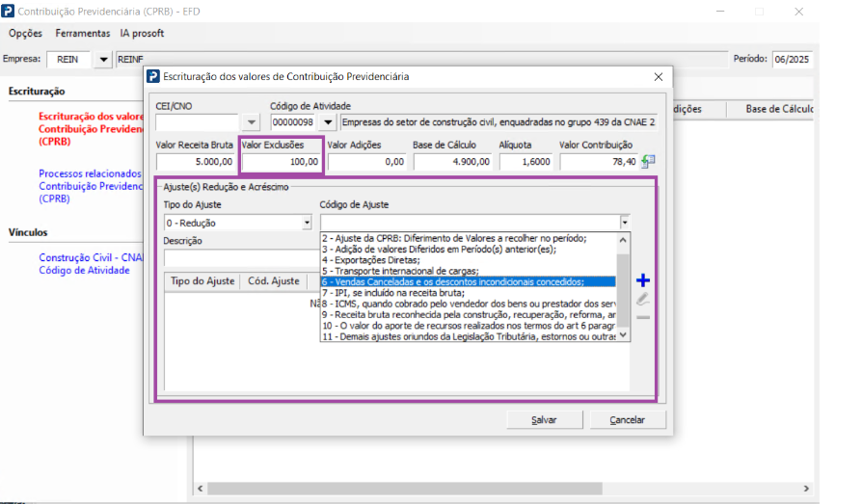
Task: Click the calculator icon beside Valor Contribuição
Action: point(648,162)
